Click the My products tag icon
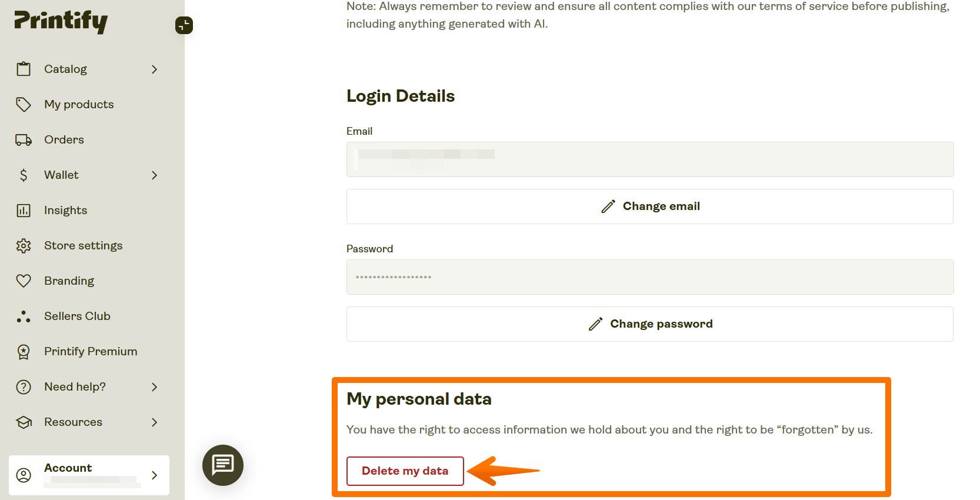This screenshot has height=500, width=980. pos(24,104)
